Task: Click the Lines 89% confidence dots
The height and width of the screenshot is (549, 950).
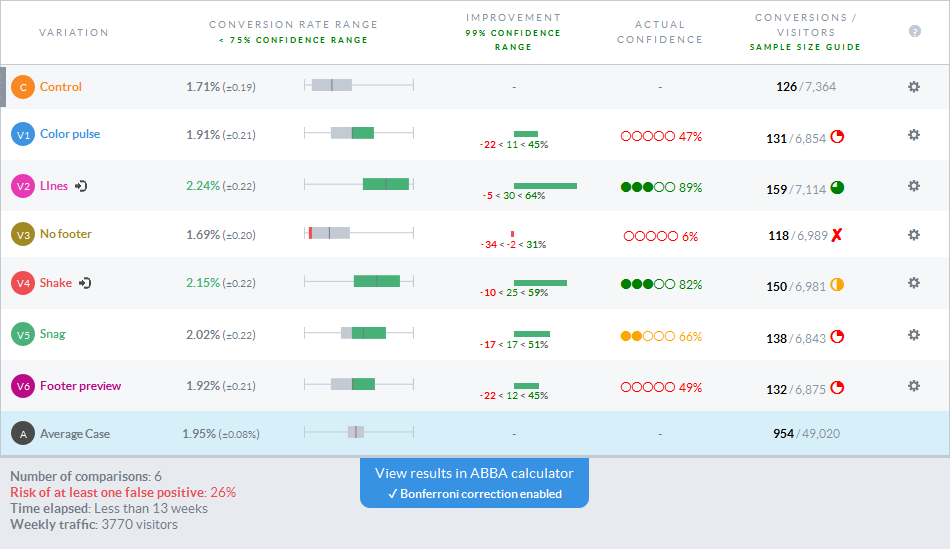Action: click(648, 187)
